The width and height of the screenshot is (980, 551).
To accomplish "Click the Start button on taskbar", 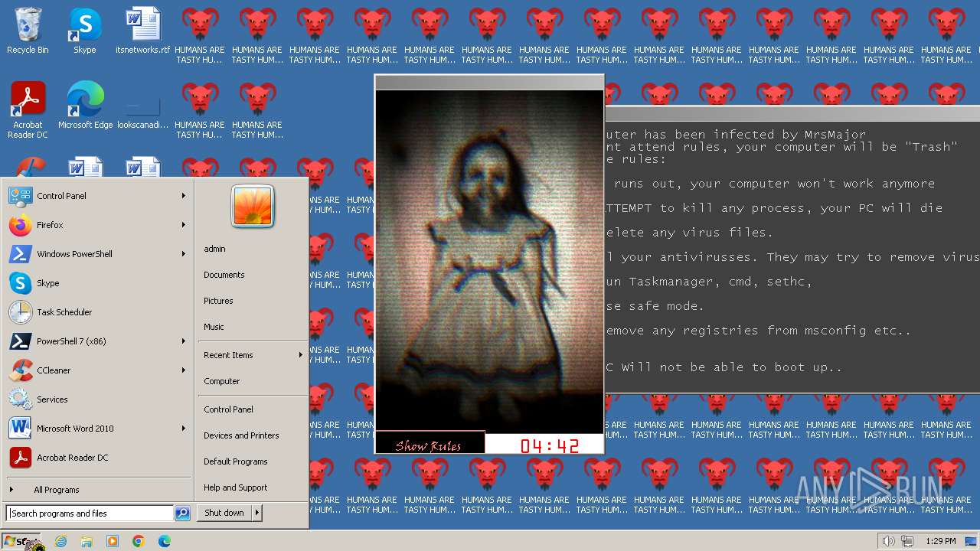I will [x=21, y=541].
